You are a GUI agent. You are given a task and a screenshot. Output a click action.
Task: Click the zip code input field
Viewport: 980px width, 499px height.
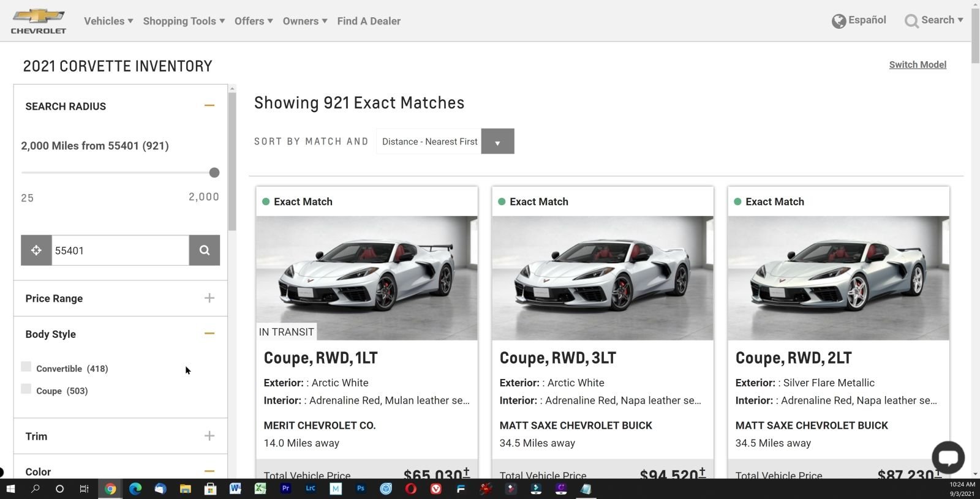pos(120,250)
